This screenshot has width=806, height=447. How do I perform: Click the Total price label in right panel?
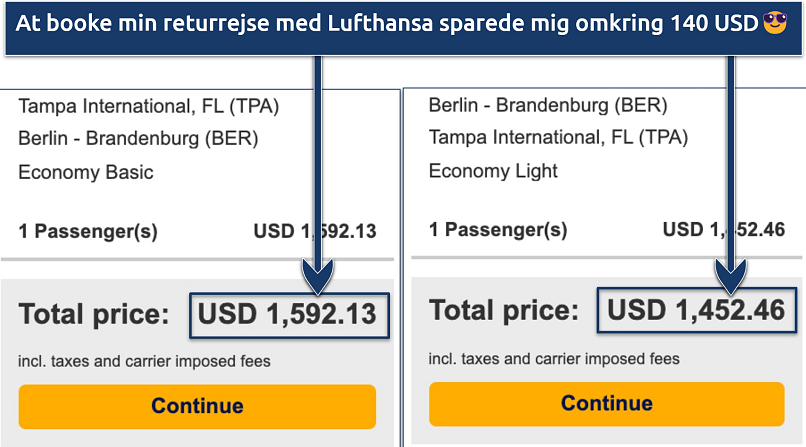coord(504,311)
